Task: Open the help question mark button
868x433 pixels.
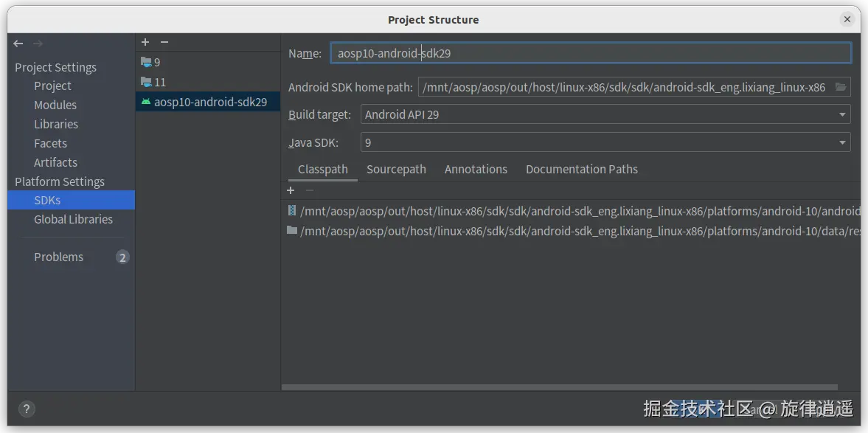Action: click(x=26, y=409)
